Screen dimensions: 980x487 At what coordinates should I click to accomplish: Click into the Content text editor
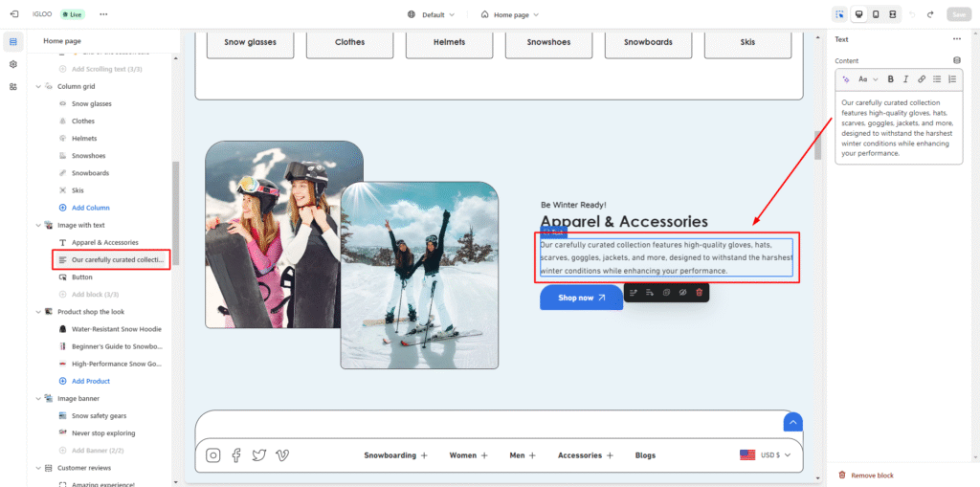[898, 127]
